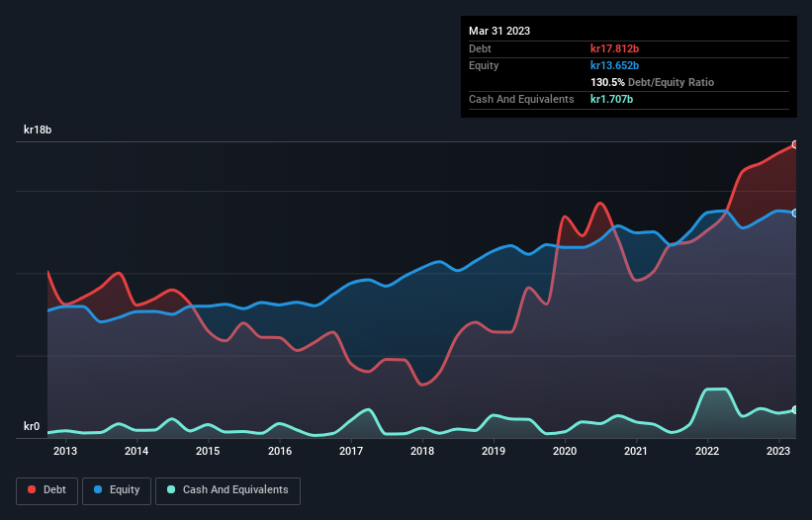Click the 130.5% Debt/Equity Ratio text
The height and width of the screenshot is (520, 812).
(x=652, y=82)
